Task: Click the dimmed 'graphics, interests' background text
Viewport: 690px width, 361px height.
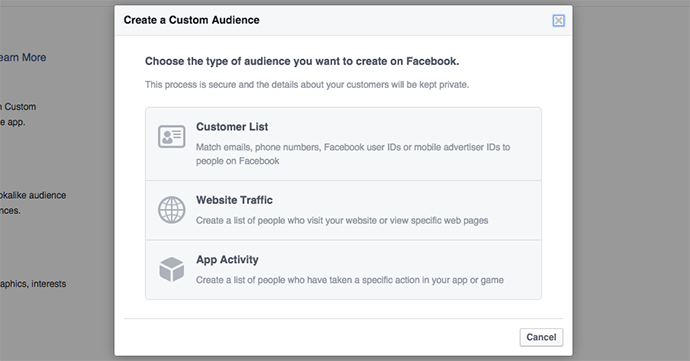Action: [x=33, y=284]
